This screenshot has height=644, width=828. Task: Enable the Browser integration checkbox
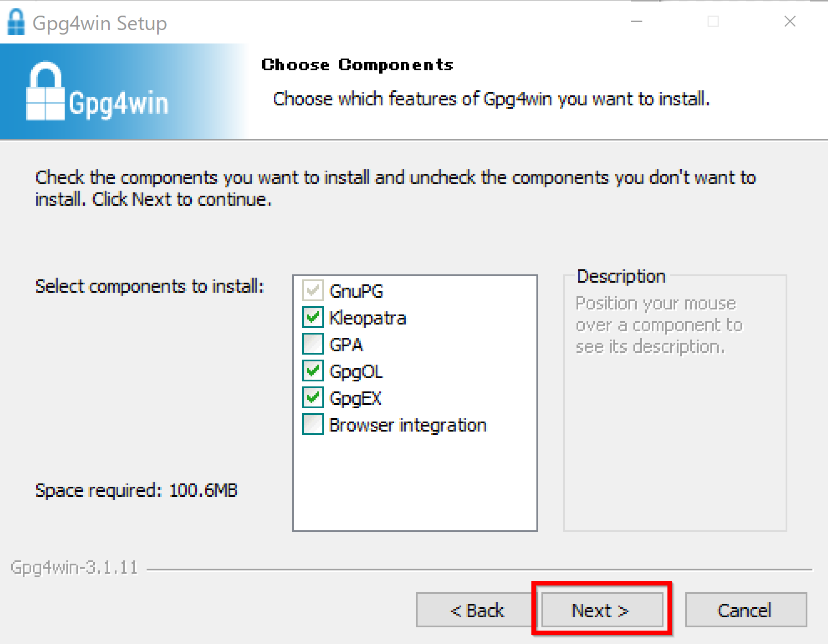(x=313, y=424)
